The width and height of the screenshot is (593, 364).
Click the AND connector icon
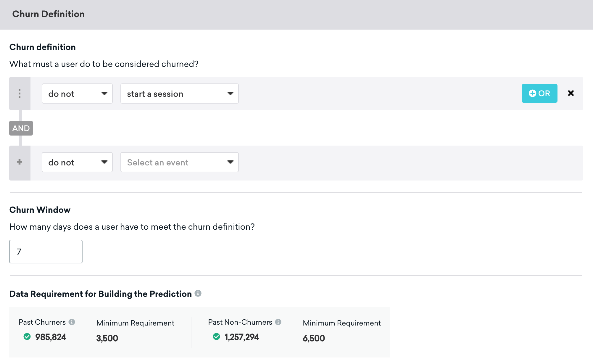click(x=20, y=128)
